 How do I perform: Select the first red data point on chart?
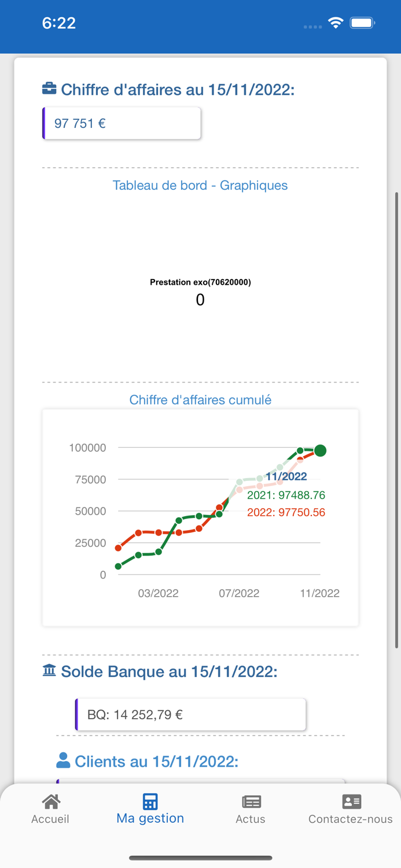click(119, 548)
